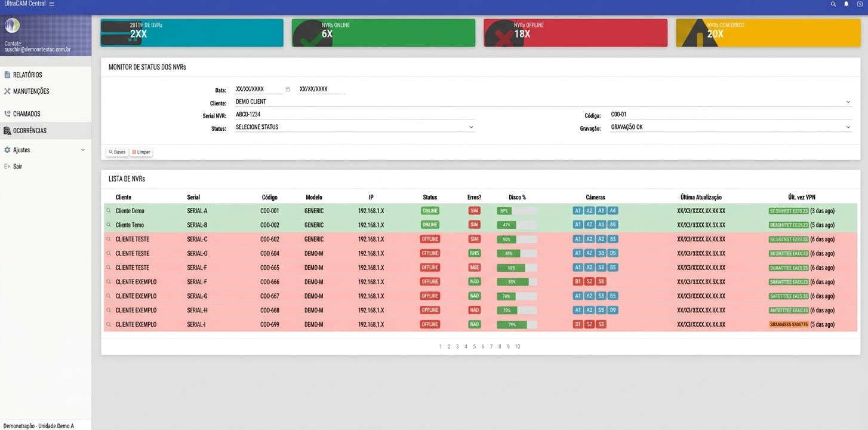Click the Serial NVR input field
Viewport: 868px width, 430px height.
pos(355,115)
